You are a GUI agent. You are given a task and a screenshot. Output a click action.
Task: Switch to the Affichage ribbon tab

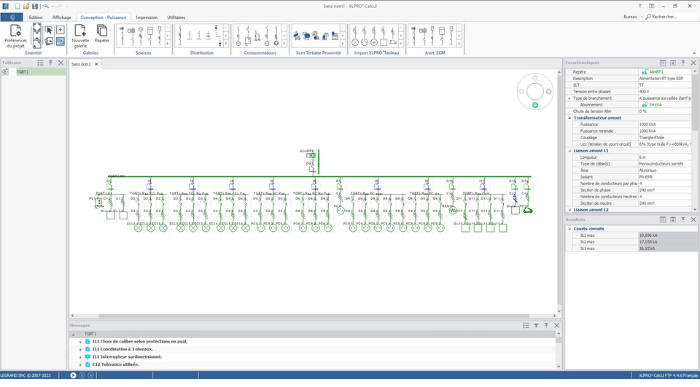point(62,17)
